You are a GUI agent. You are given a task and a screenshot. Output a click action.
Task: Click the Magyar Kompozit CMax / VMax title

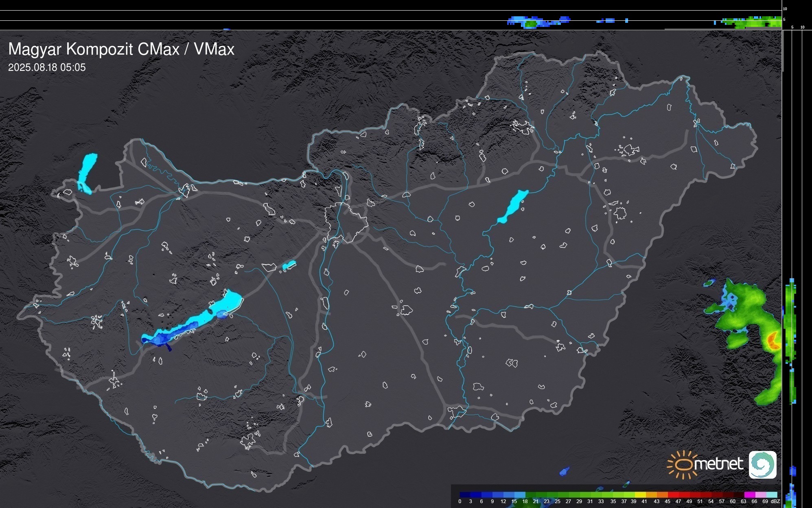[121, 49]
